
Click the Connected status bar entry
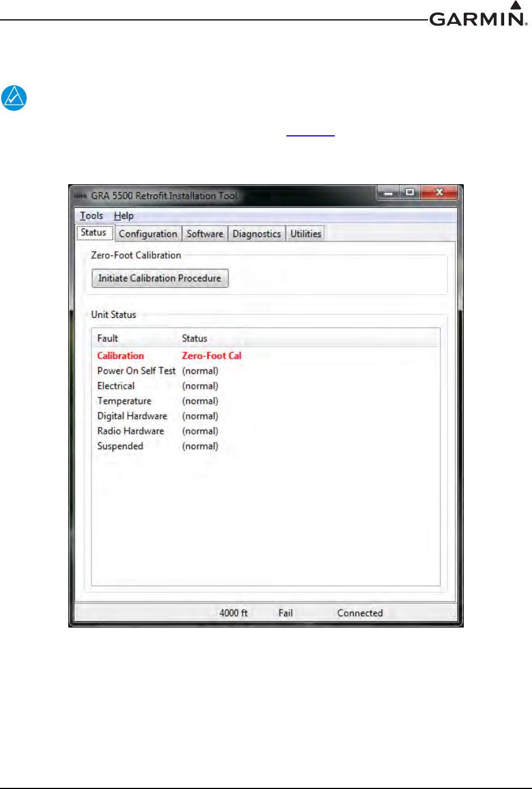coord(360,613)
